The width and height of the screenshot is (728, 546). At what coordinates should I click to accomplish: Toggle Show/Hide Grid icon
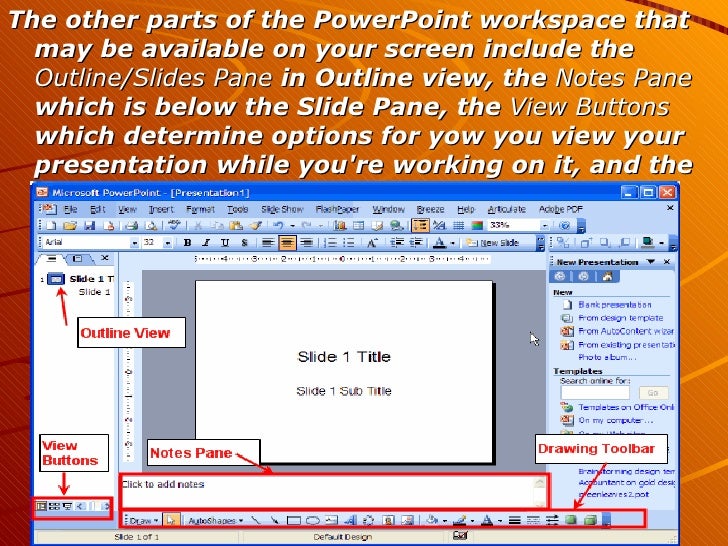coord(458,226)
